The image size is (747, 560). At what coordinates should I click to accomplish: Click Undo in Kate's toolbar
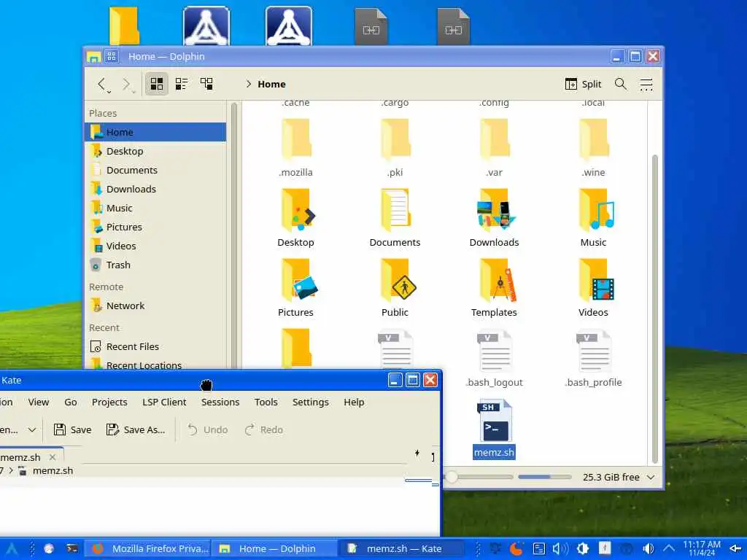pyautogui.click(x=207, y=429)
